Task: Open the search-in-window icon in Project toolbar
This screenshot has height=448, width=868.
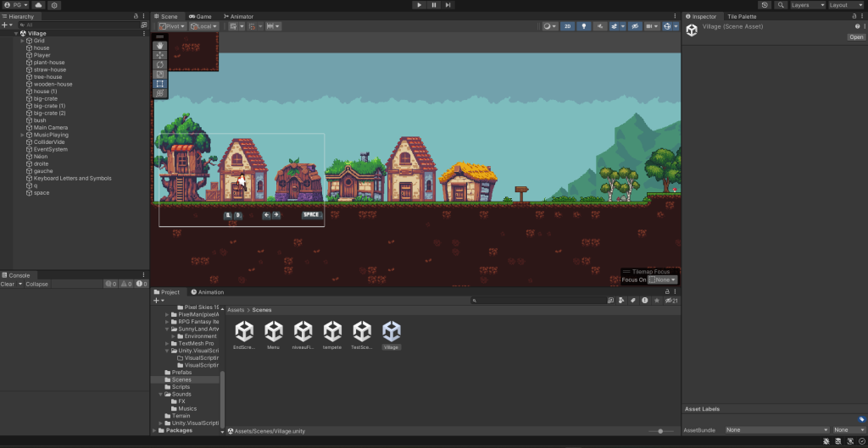Action: coord(610,301)
